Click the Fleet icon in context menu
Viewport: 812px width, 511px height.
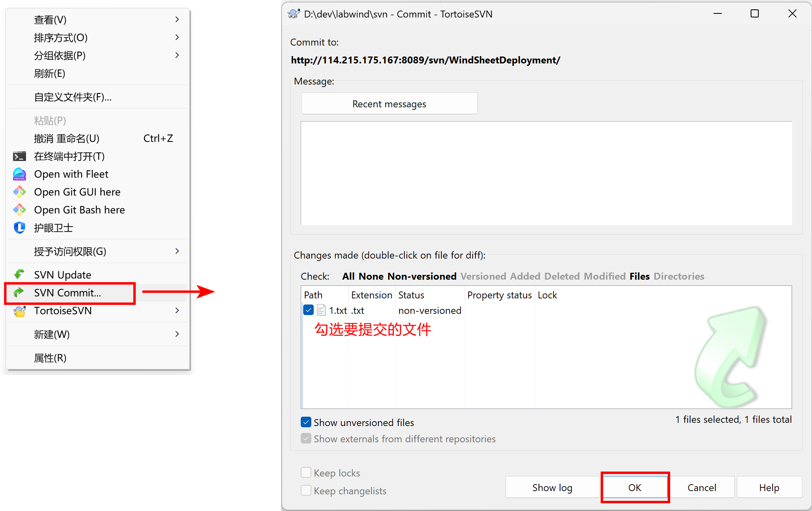pyautogui.click(x=20, y=174)
